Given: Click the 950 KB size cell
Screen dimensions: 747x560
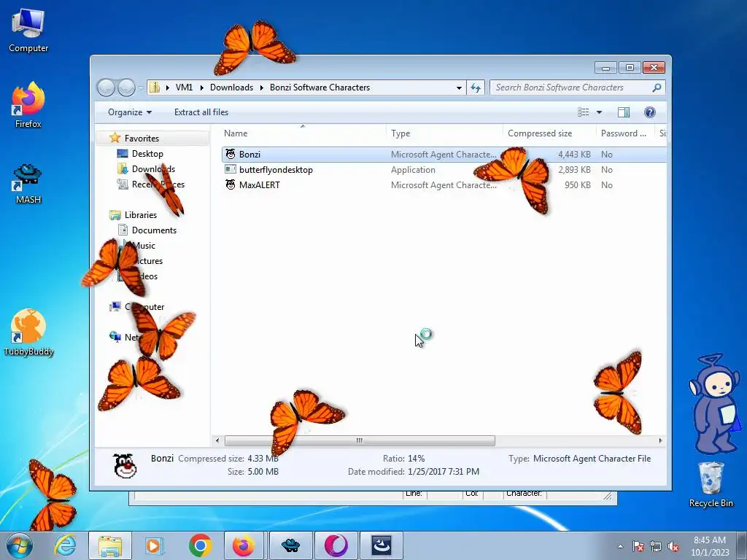Looking at the screenshot, I should pyautogui.click(x=578, y=184).
